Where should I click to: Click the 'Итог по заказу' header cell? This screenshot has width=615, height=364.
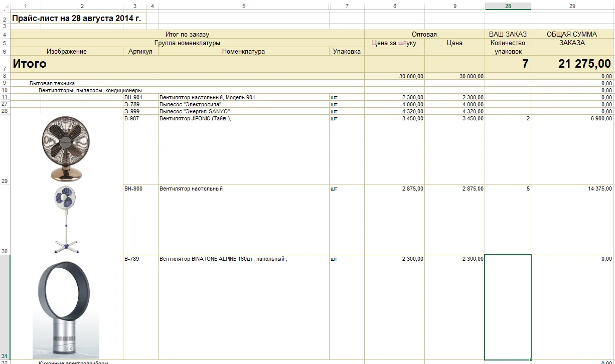(187, 35)
